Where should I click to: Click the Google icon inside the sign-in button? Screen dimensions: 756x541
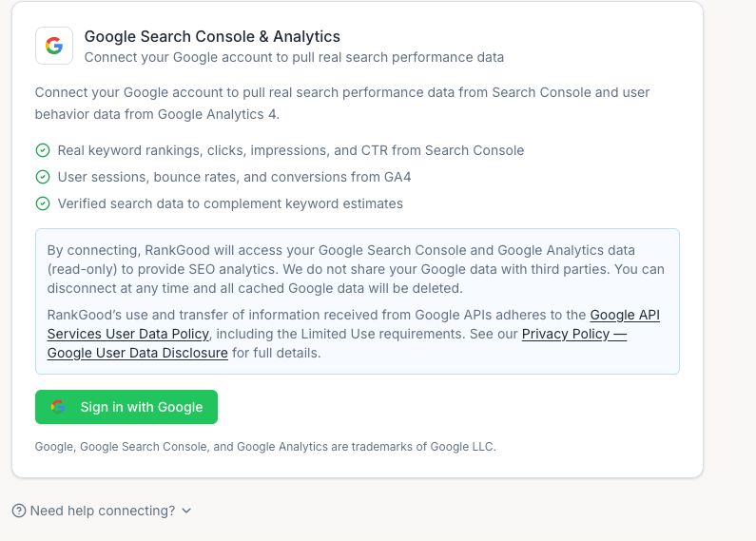(58, 407)
